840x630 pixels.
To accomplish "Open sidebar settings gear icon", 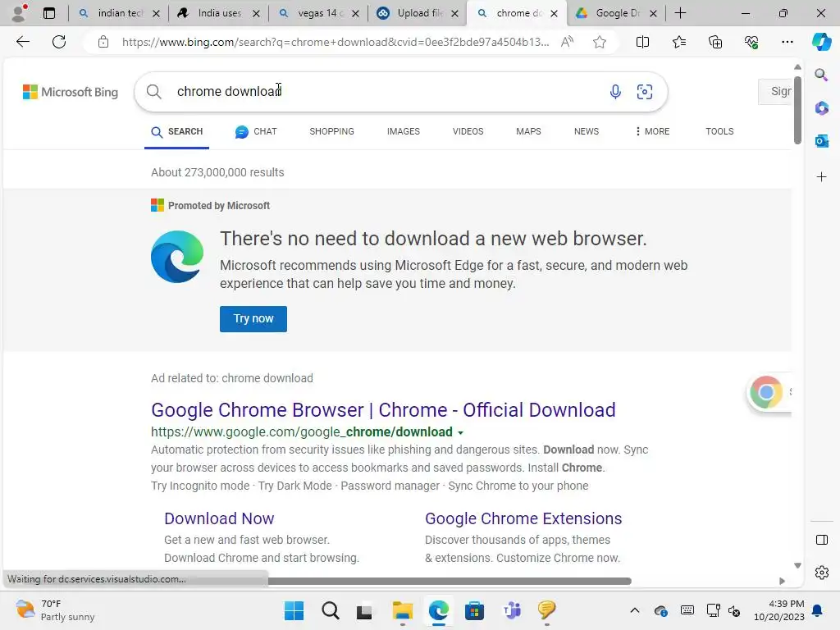I will pyautogui.click(x=821, y=573).
